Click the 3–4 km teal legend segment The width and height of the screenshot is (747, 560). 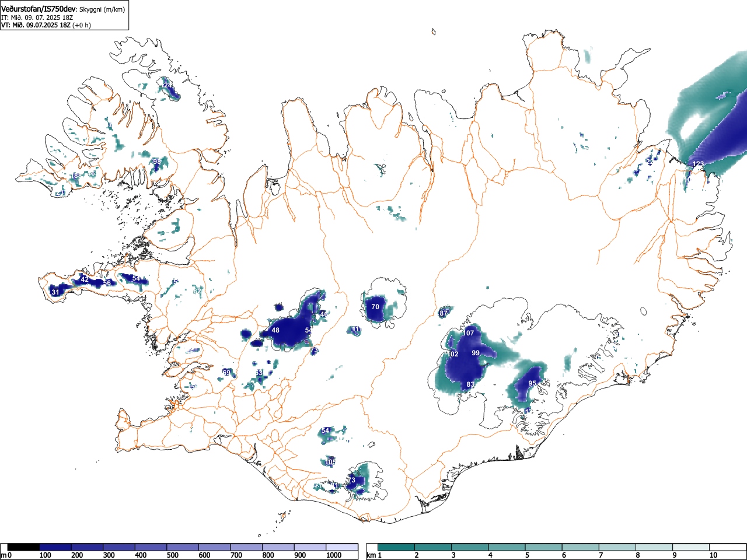(x=470, y=547)
